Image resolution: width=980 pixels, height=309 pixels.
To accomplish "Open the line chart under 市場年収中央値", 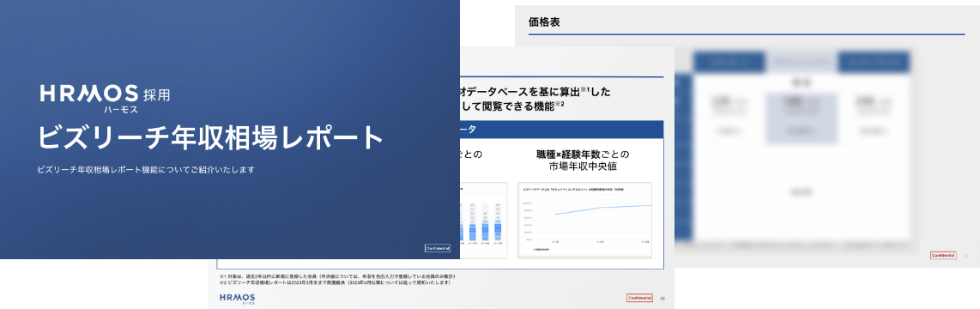I will (x=584, y=221).
